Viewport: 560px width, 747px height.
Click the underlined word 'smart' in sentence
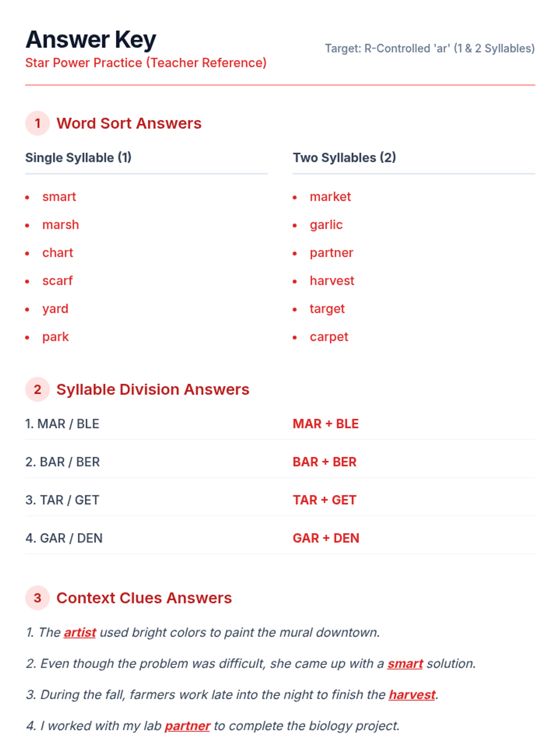[405, 663]
